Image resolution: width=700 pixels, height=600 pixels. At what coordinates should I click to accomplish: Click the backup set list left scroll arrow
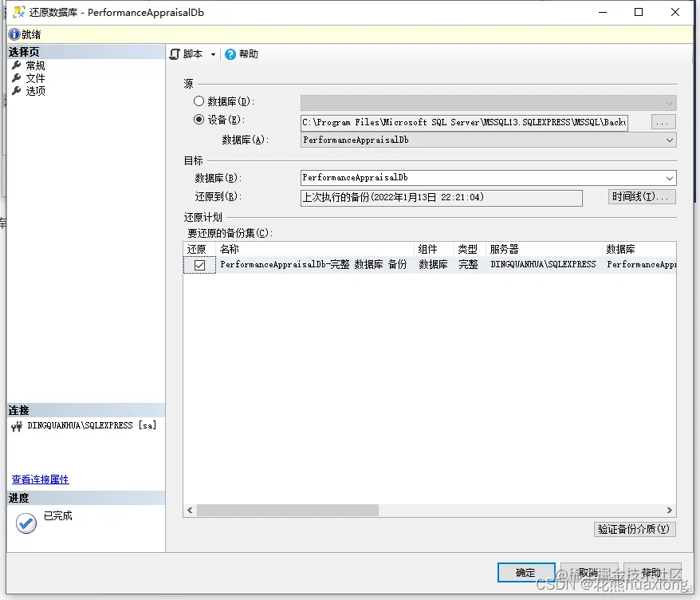(x=190, y=510)
